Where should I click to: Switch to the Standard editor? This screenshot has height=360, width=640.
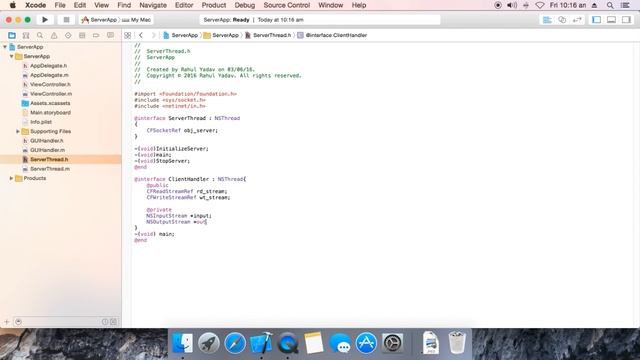pos(547,20)
